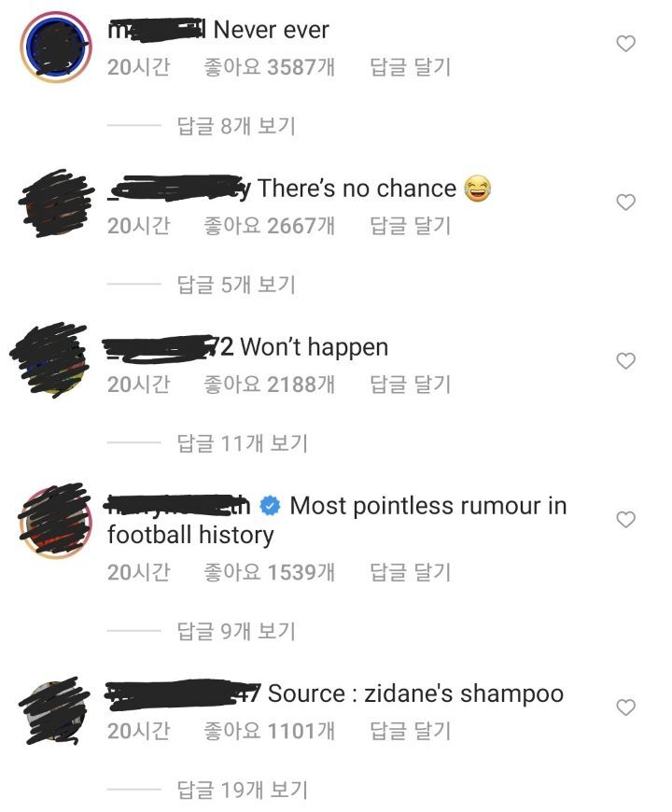
Task: Open the 1539 likes list
Action: 269,572
